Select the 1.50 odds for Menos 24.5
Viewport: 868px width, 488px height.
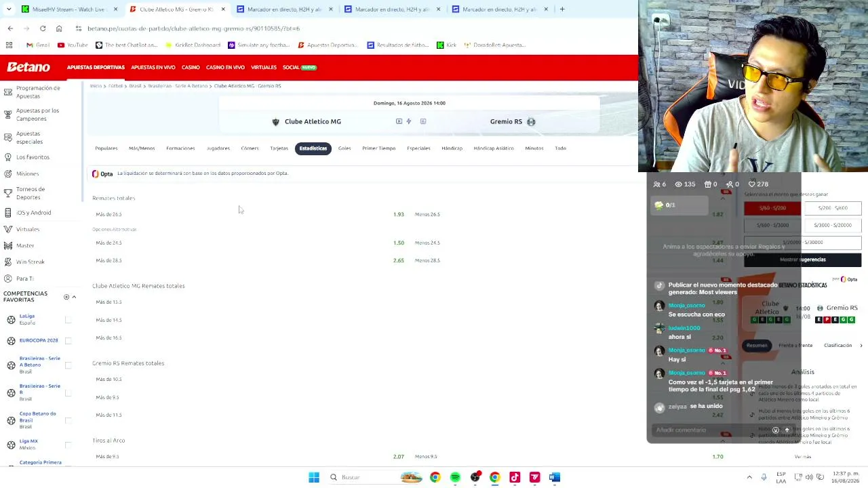coord(399,243)
